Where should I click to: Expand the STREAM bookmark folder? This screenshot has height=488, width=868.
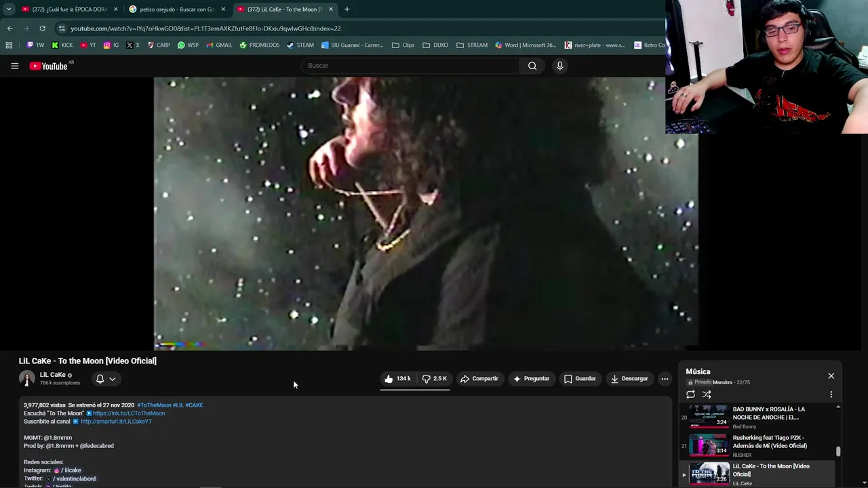pos(472,45)
